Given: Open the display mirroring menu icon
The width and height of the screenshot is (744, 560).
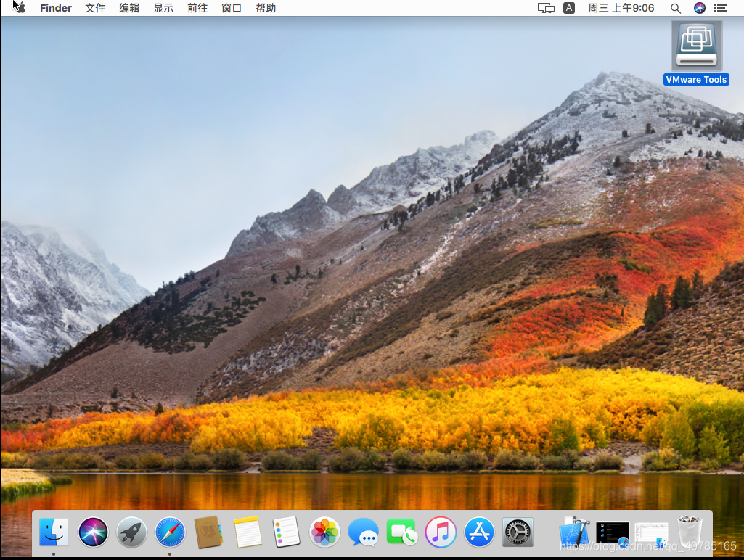Looking at the screenshot, I should point(546,8).
